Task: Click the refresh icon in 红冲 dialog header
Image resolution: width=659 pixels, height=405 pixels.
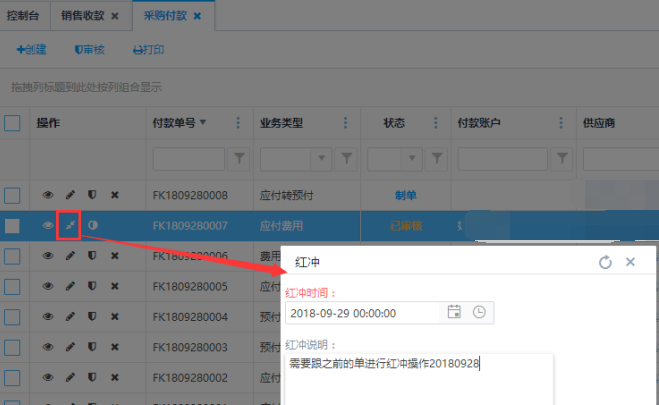Action: click(x=604, y=262)
